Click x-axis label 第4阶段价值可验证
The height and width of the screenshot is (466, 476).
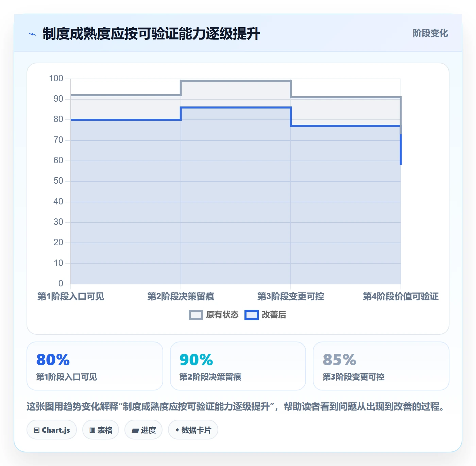[401, 296]
